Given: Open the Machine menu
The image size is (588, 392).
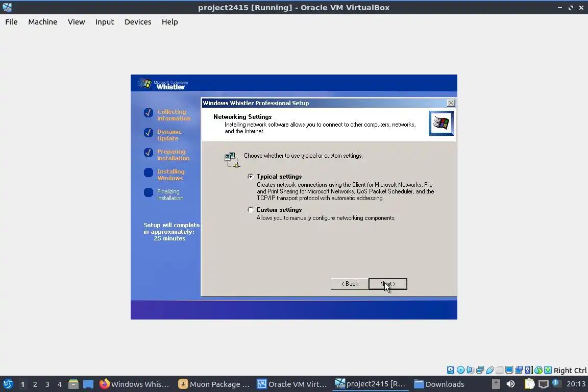Looking at the screenshot, I should pos(43,22).
